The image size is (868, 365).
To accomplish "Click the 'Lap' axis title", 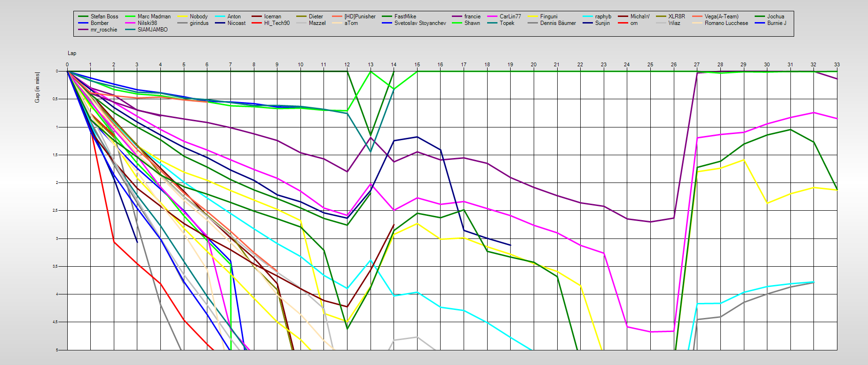I will (72, 53).
